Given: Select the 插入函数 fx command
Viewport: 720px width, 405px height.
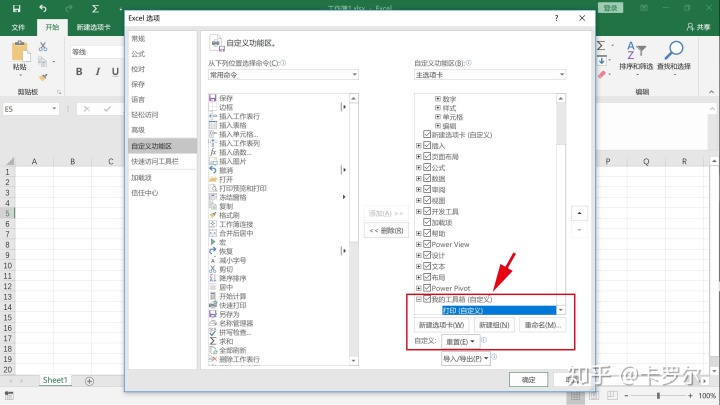Looking at the screenshot, I should pos(231,152).
